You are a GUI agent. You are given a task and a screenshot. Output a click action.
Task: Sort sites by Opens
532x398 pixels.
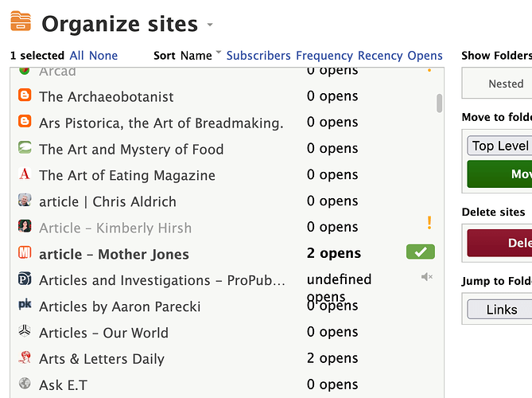425,56
